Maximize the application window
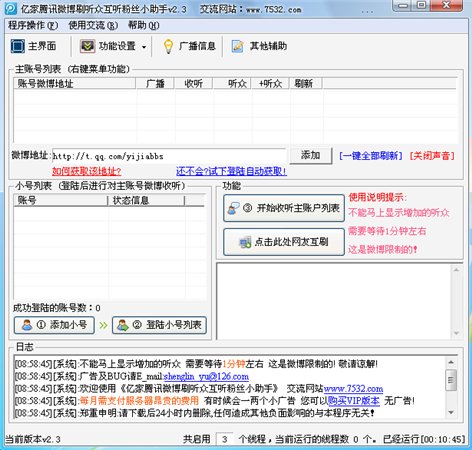Viewport: 472px width, 450px height. click(x=422, y=6)
